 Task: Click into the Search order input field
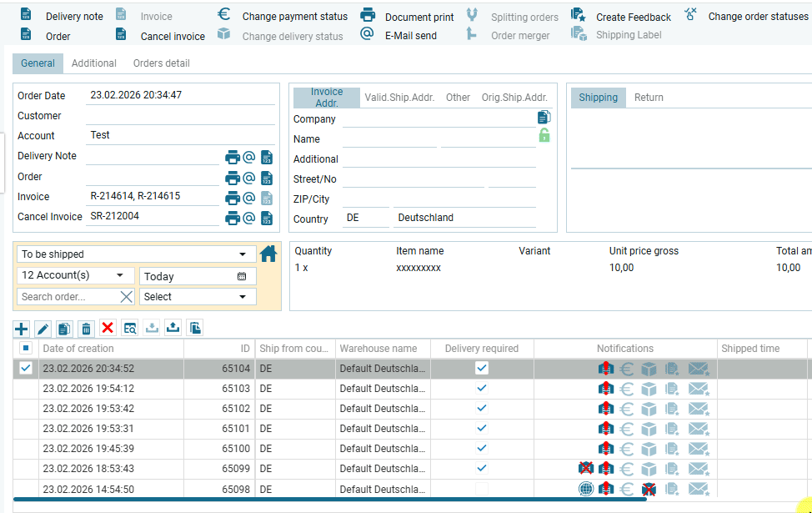(x=67, y=296)
